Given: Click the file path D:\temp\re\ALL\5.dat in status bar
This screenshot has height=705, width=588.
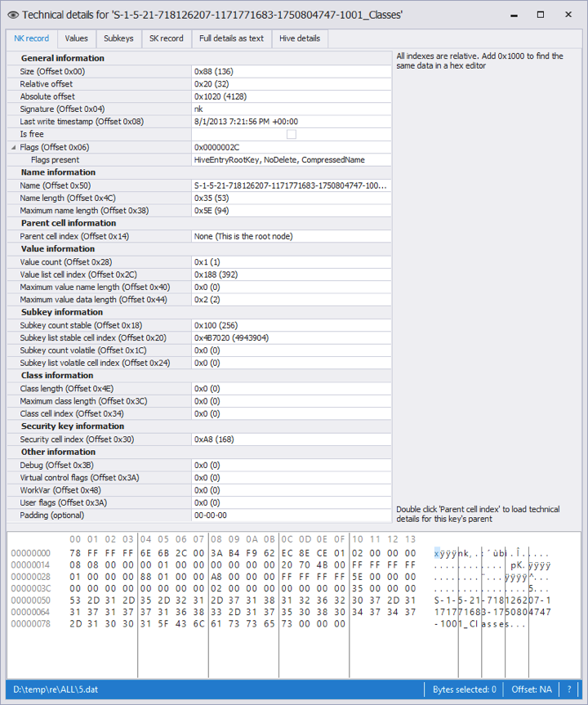Looking at the screenshot, I should click(x=55, y=689).
